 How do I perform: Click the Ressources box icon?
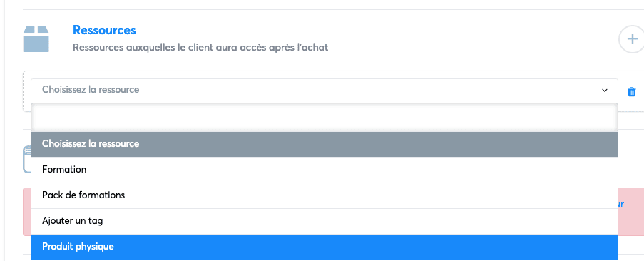tap(36, 39)
